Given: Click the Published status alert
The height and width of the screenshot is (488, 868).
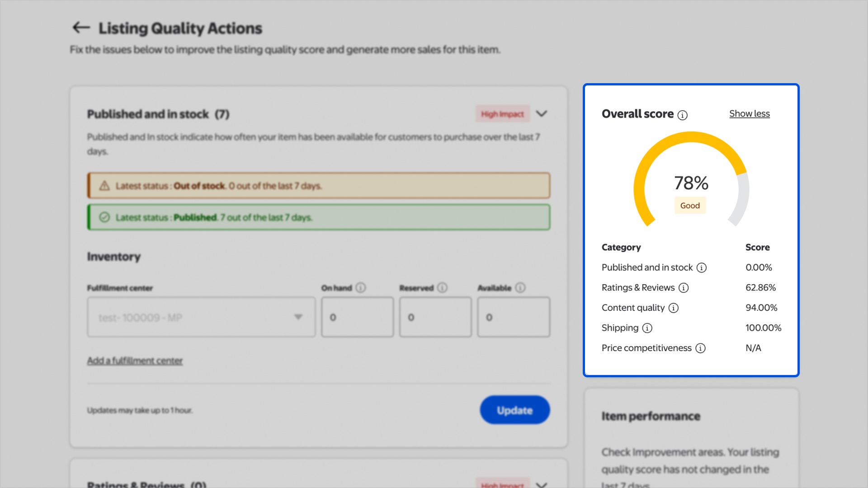Looking at the screenshot, I should pyautogui.click(x=319, y=217).
